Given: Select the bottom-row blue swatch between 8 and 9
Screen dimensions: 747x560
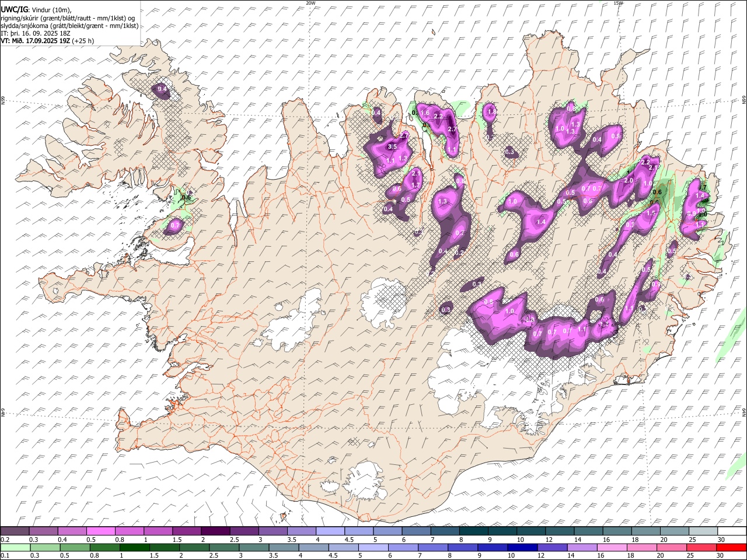Looking at the screenshot, I should click(463, 547).
